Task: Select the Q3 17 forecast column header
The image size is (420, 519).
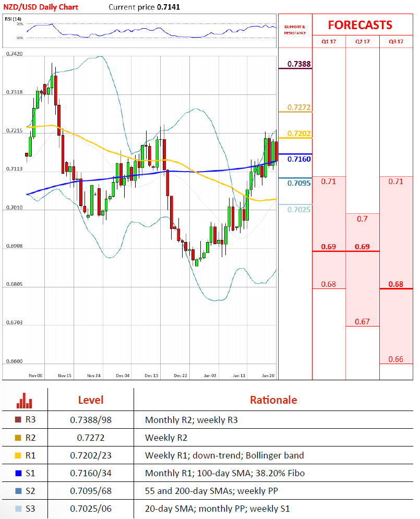Action: tap(396, 41)
